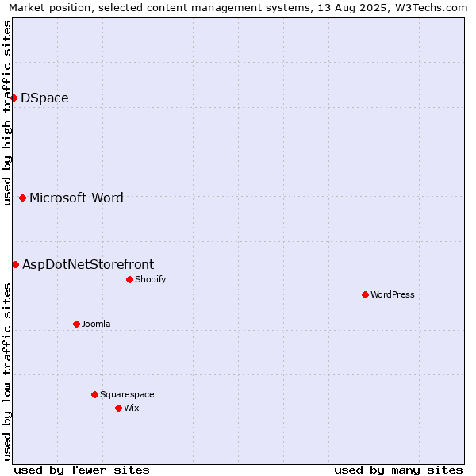Select the DSpace label text
The image size is (476, 476).
click(x=44, y=98)
